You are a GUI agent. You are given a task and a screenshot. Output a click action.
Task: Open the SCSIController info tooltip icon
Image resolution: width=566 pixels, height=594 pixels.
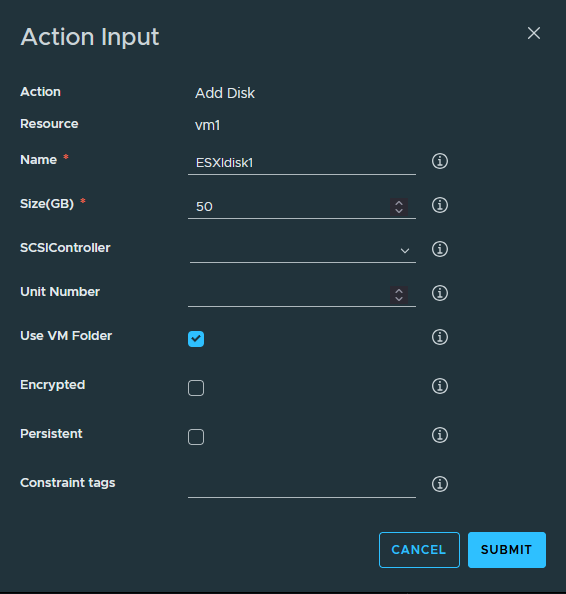(440, 249)
